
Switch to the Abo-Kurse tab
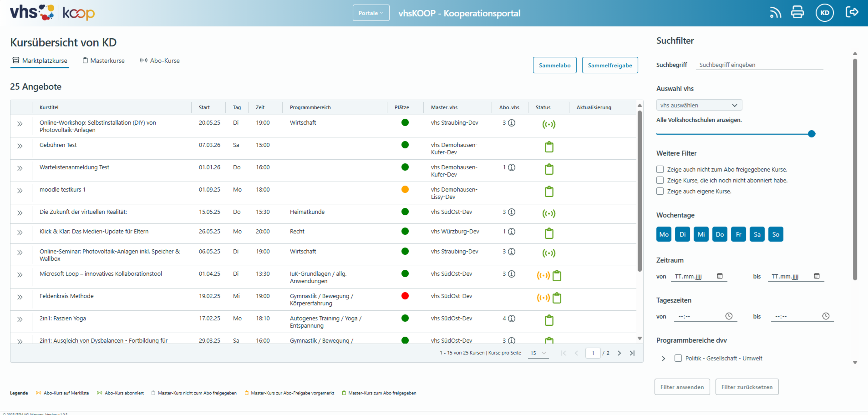(x=160, y=61)
